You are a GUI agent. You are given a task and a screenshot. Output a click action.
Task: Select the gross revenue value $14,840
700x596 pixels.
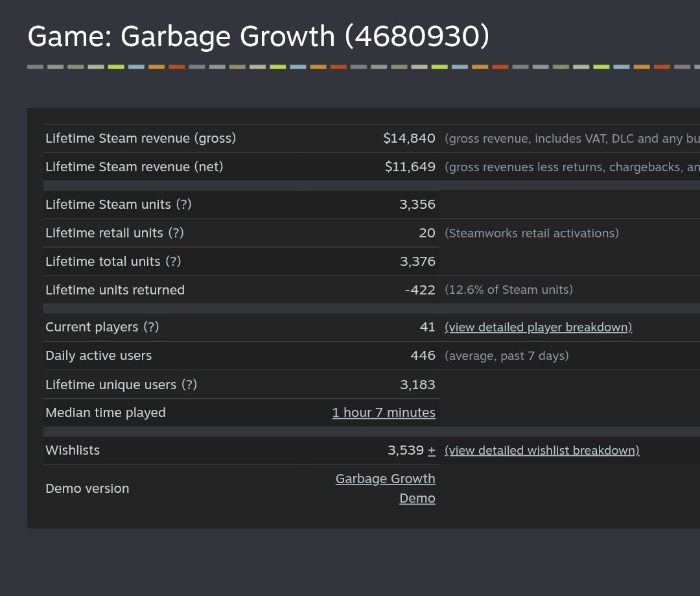[x=409, y=138]
